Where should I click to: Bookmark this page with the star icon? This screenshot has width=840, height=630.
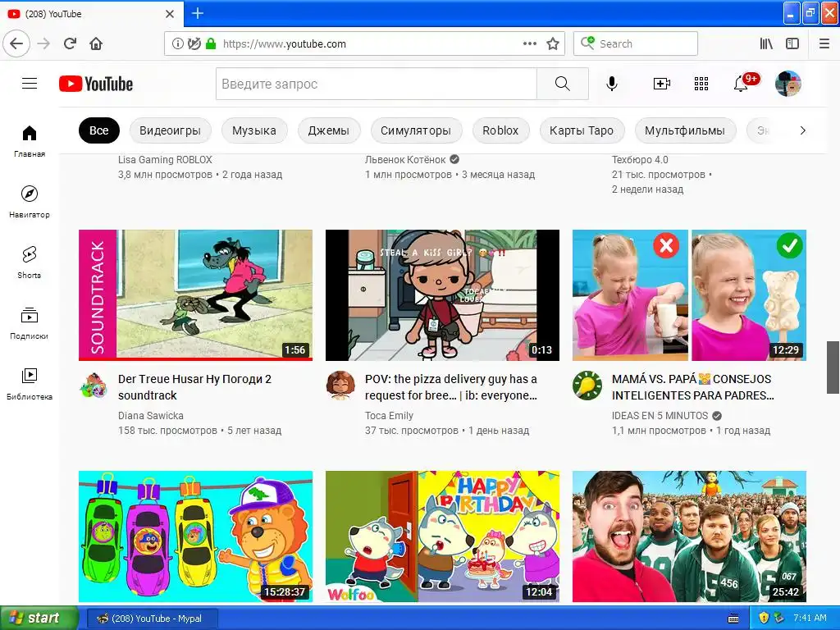tap(553, 44)
